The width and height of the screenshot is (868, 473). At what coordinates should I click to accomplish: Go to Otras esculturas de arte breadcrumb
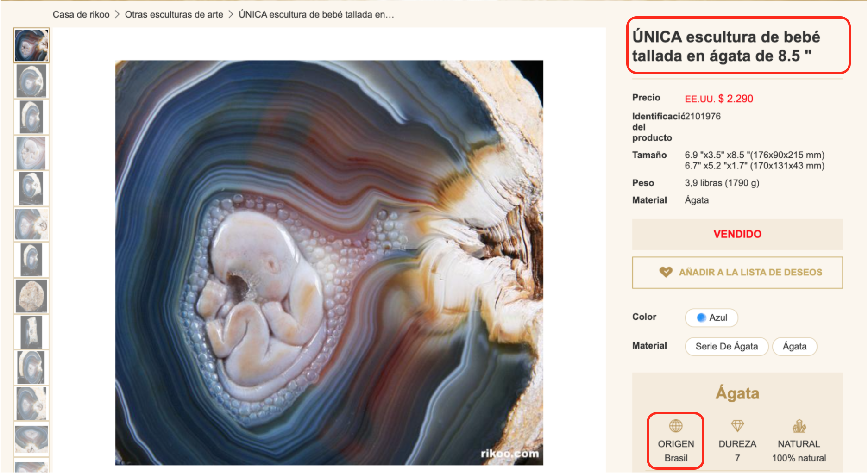point(174,14)
